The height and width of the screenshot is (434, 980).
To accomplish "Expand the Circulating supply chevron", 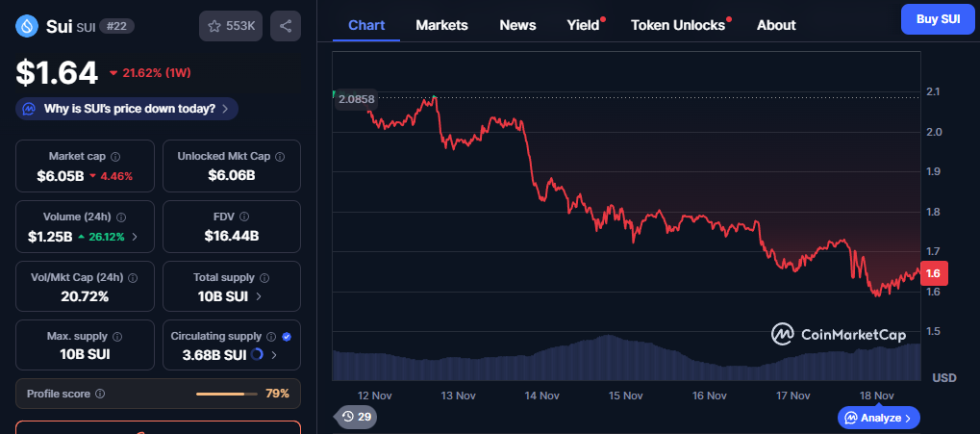I will (x=275, y=355).
